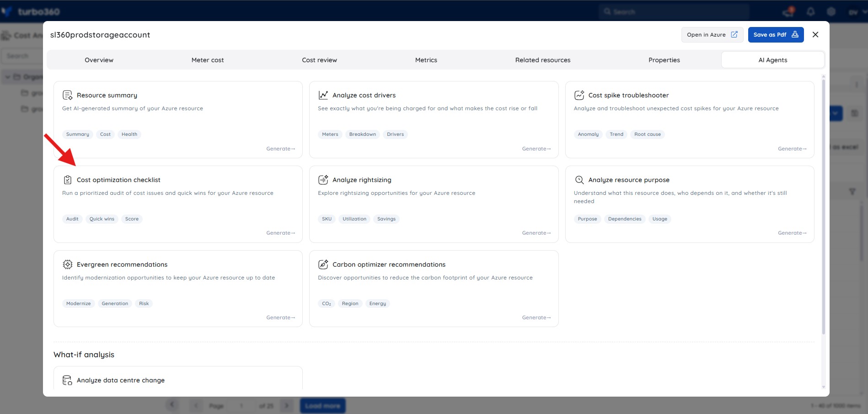Click the Quick wins tag
The height and width of the screenshot is (414, 868).
coord(102,219)
